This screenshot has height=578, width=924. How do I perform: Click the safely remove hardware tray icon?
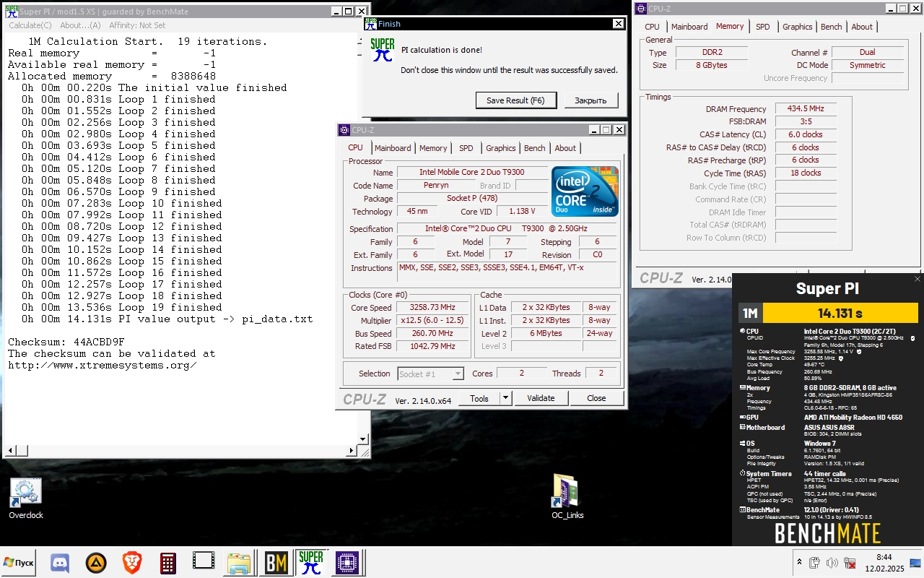(x=815, y=563)
